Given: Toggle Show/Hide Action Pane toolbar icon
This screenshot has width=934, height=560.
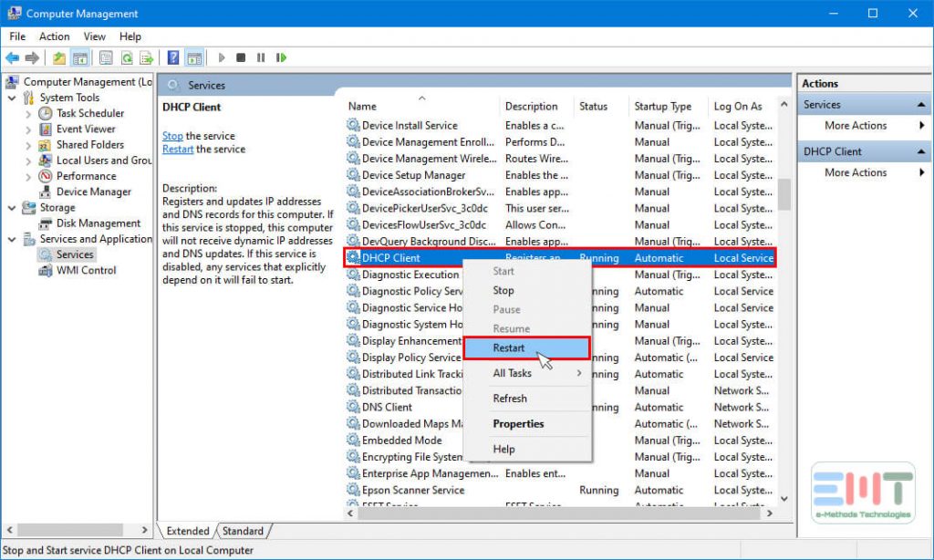Looking at the screenshot, I should point(194,57).
